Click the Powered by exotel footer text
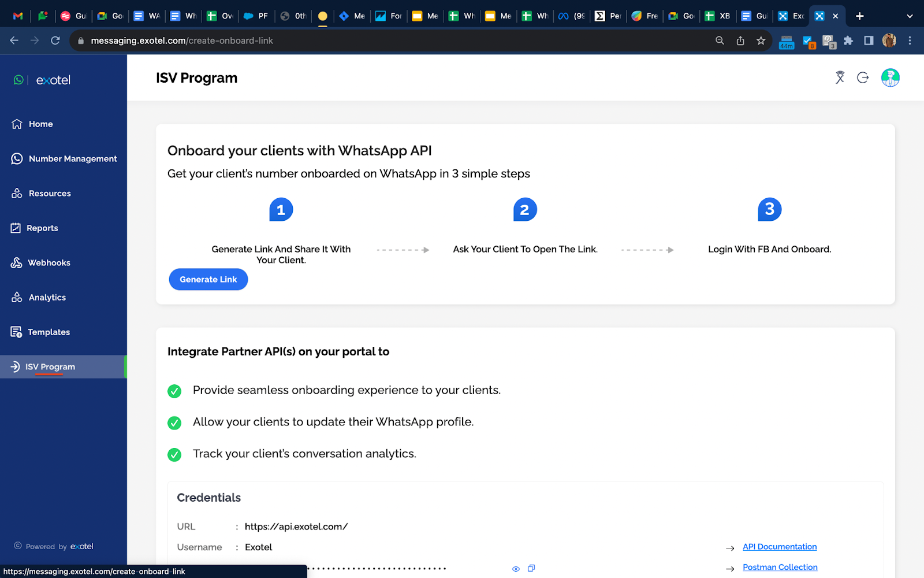This screenshot has width=924, height=578. point(54,546)
